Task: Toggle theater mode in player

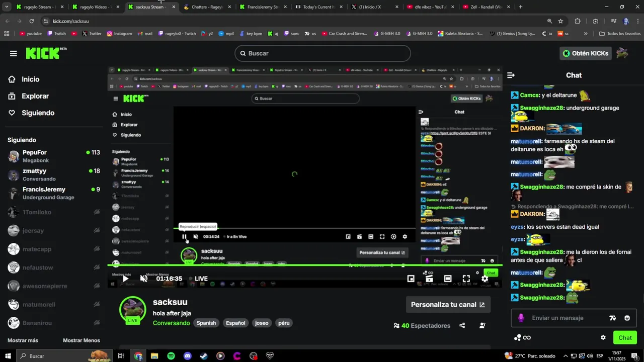Action: 448,279
